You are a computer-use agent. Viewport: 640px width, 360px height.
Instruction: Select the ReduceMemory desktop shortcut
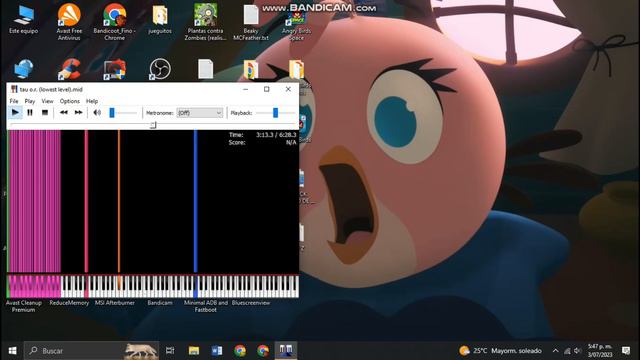pyautogui.click(x=69, y=303)
